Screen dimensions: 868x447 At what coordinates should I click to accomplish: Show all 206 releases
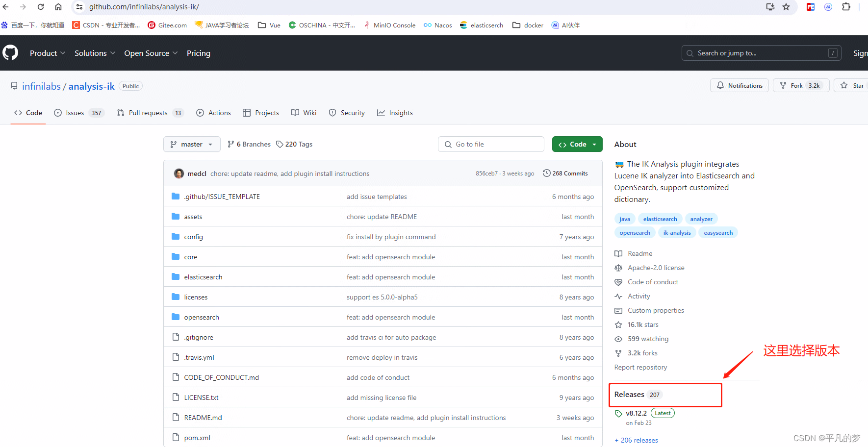[636, 440]
